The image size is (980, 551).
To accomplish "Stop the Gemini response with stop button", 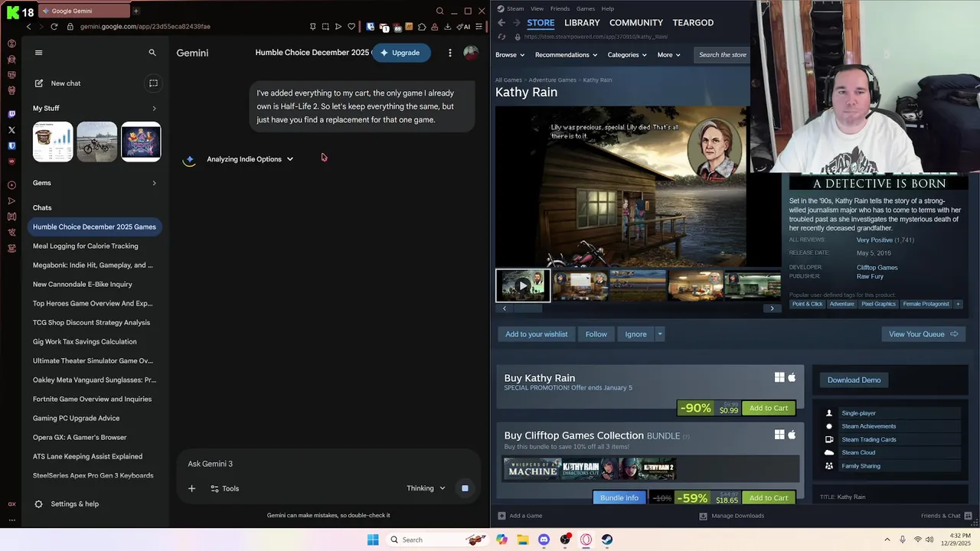I will coord(465,488).
